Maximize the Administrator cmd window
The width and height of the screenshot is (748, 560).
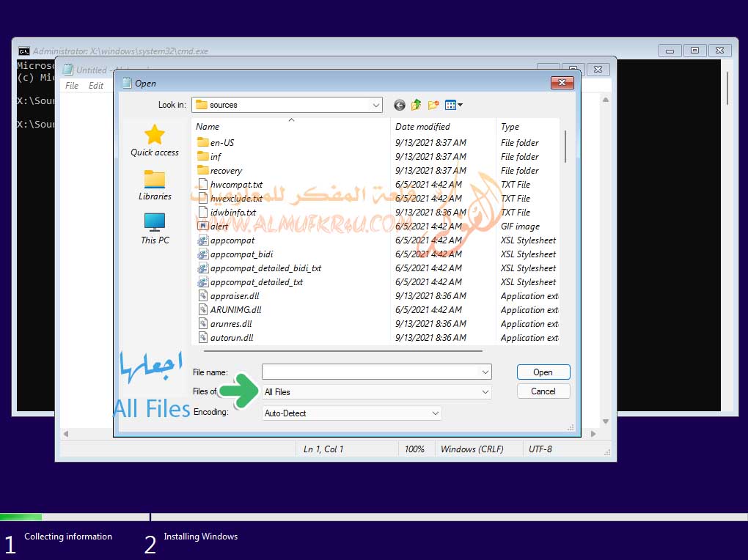694,51
